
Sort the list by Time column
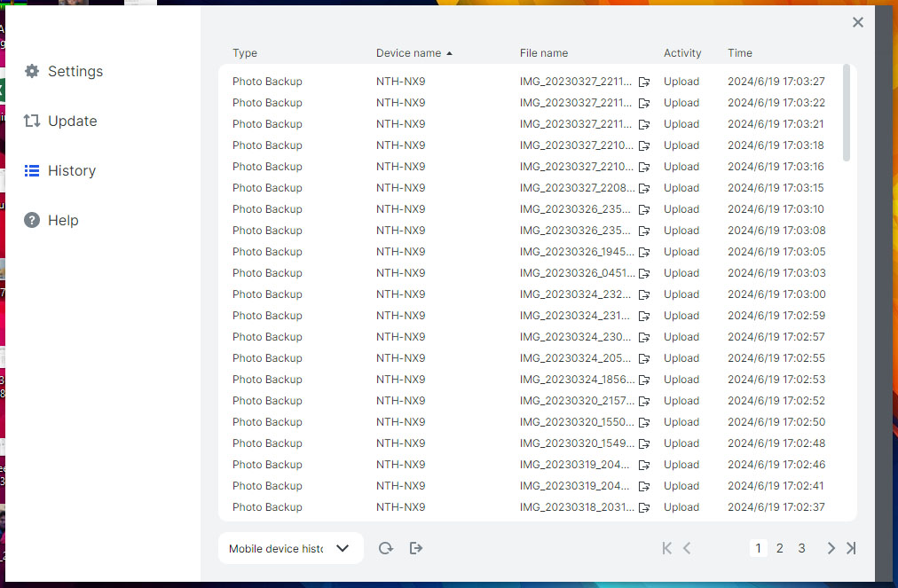pos(740,53)
